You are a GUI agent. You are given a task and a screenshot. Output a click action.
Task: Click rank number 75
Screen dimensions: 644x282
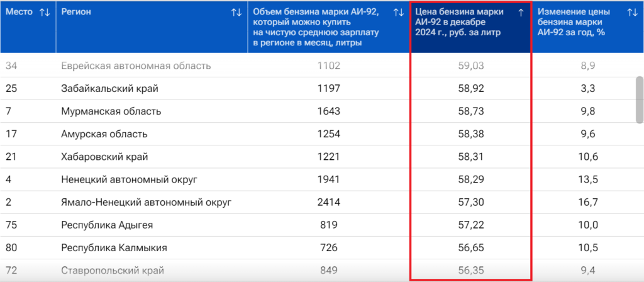point(11,225)
